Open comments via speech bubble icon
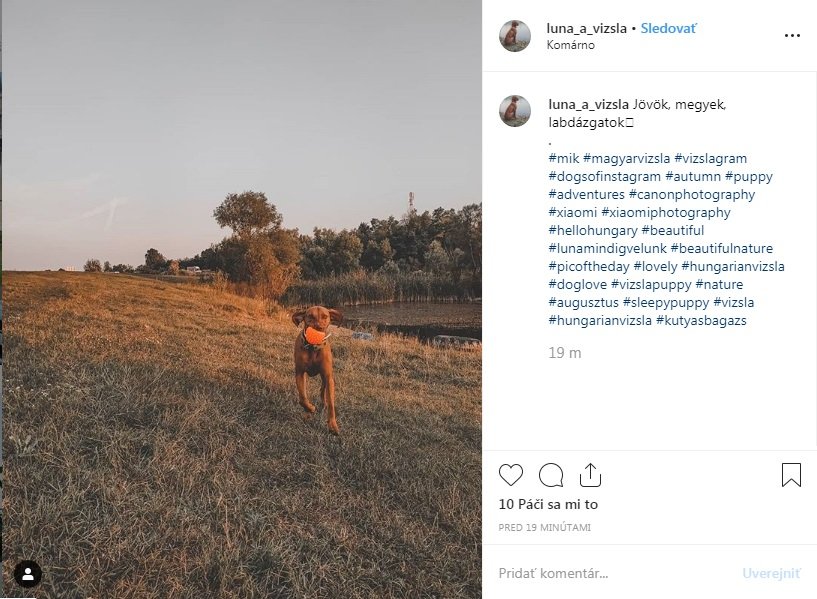Image resolution: width=817 pixels, height=599 pixels. pos(551,475)
